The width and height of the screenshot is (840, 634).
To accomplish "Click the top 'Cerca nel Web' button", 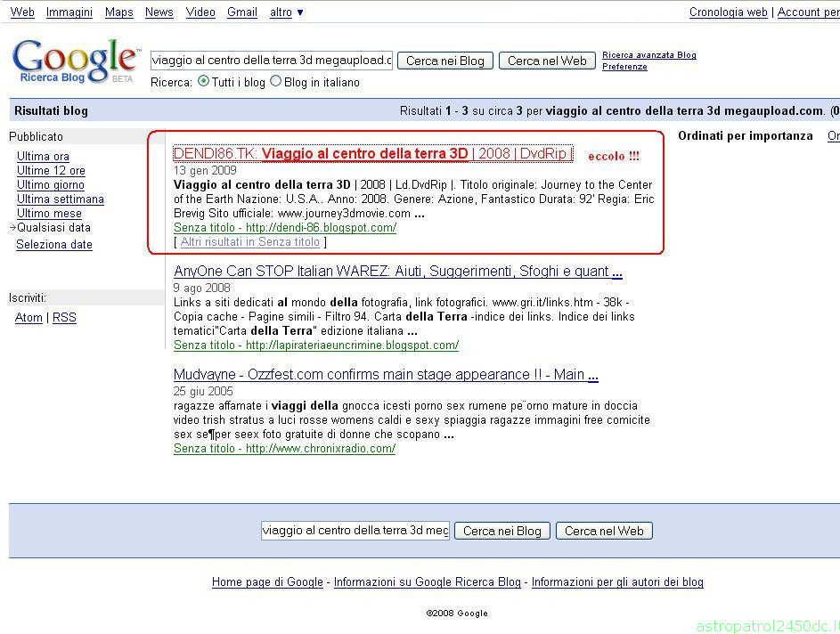I will coord(547,61).
